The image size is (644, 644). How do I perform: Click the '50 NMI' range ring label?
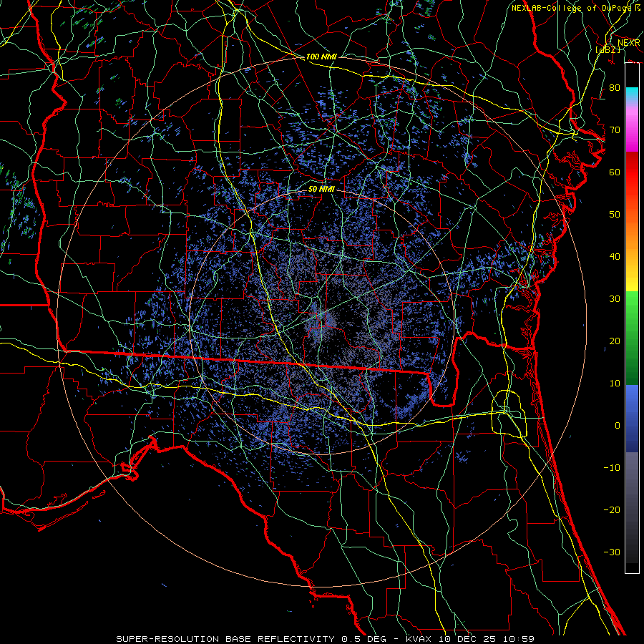321,189
